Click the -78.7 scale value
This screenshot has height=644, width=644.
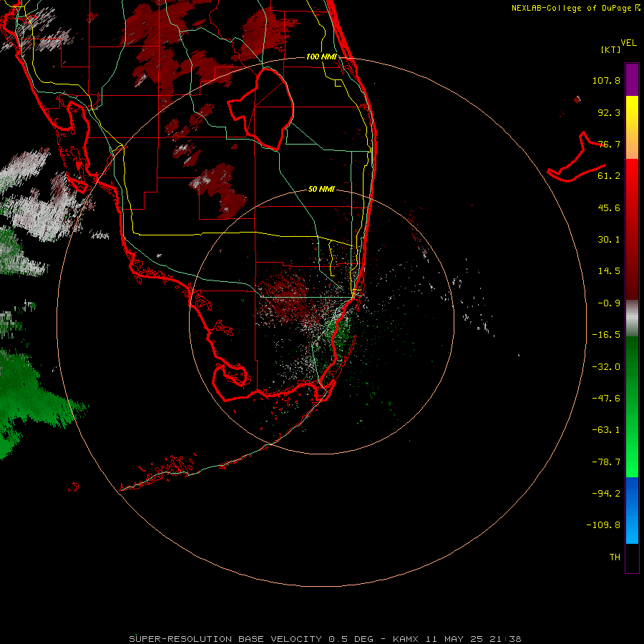(606, 462)
